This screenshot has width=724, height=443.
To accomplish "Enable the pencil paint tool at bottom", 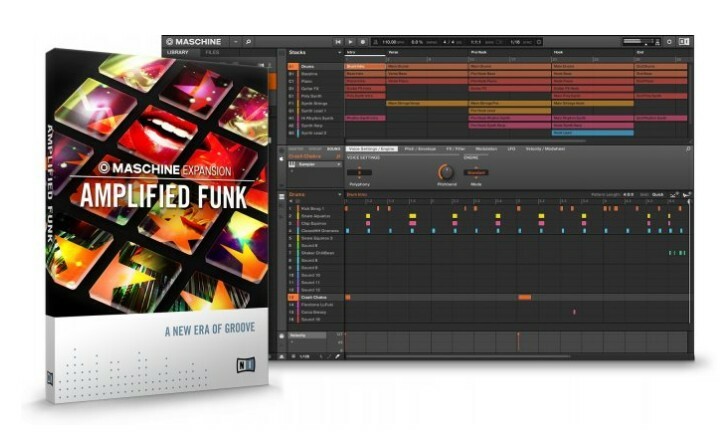I will point(337,356).
